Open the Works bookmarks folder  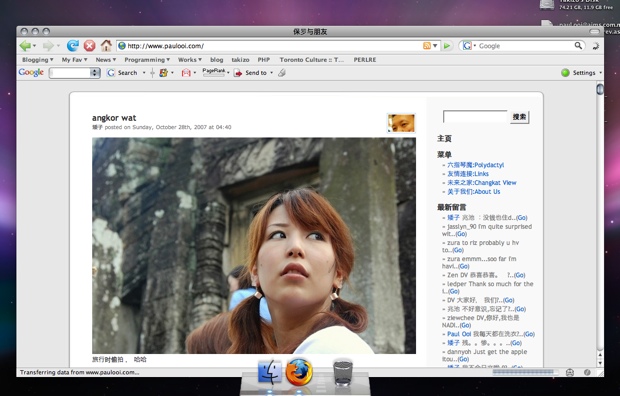(x=190, y=60)
